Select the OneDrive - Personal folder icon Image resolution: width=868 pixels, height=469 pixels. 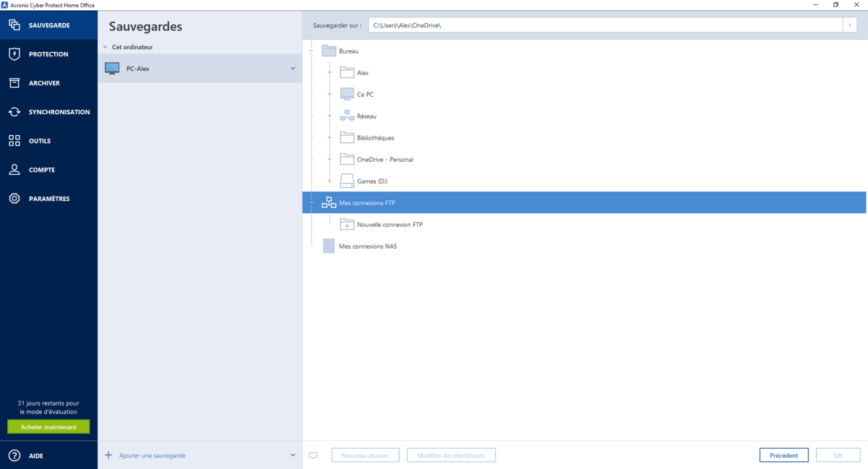coord(347,159)
